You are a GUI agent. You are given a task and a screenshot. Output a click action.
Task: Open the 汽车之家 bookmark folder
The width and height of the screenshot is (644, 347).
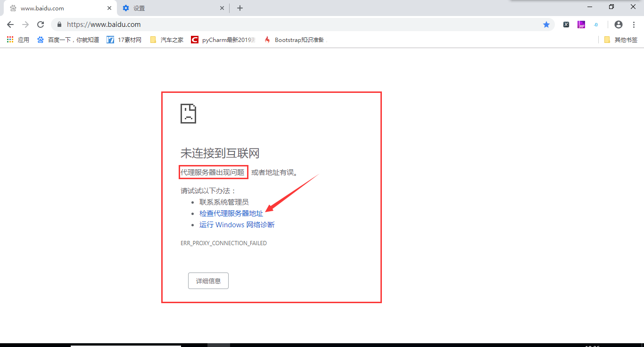166,40
